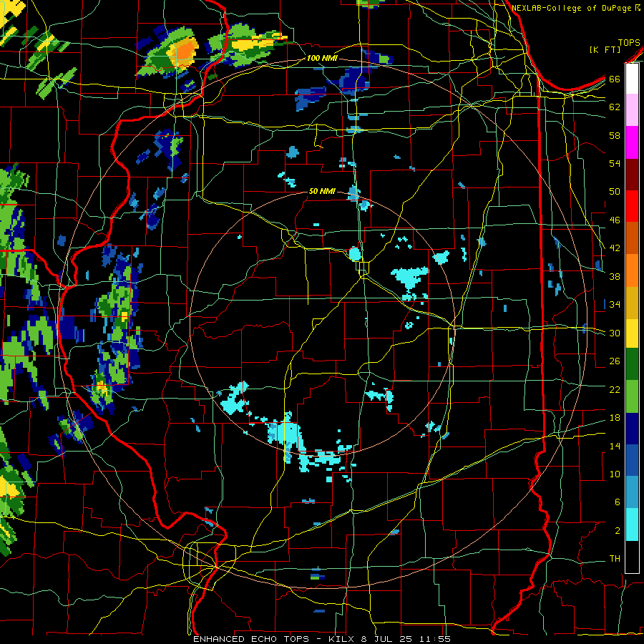Click the cyan 2 kft legend swatch
The height and width of the screenshot is (644, 644).
(632, 525)
